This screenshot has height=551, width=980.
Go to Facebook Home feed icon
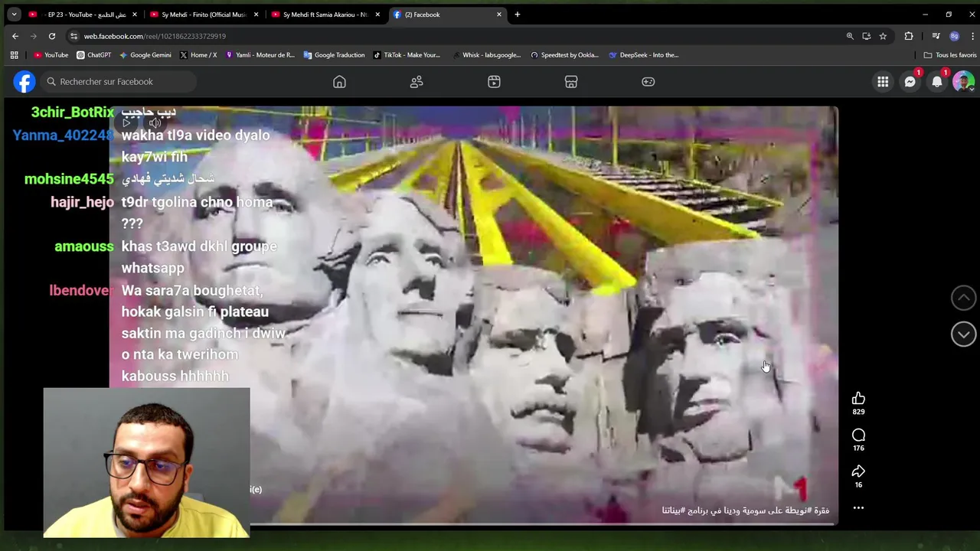[x=339, y=82]
